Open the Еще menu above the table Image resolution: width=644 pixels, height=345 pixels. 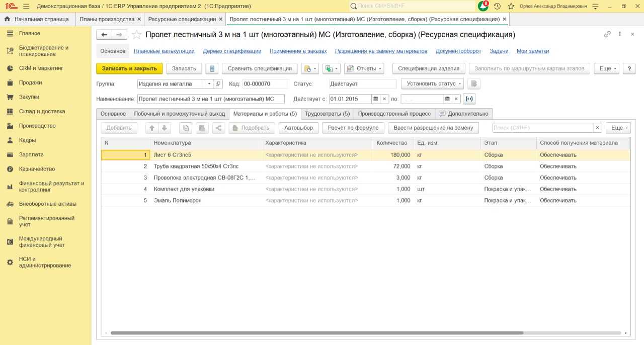[617, 128]
